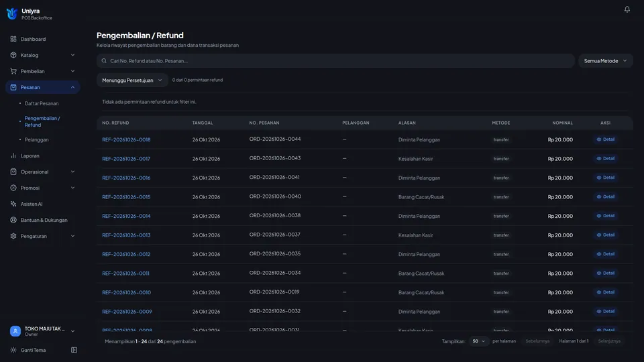Image resolution: width=644 pixels, height=362 pixels.
Task: Open Pelanggan submenu item
Action: point(36,139)
